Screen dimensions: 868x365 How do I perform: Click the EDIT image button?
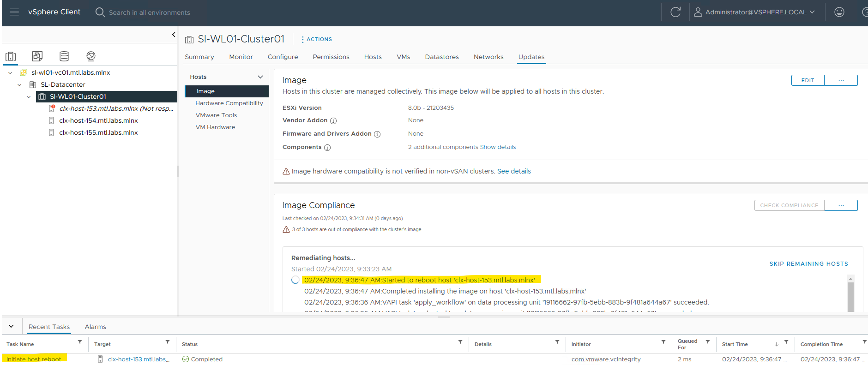pyautogui.click(x=808, y=80)
